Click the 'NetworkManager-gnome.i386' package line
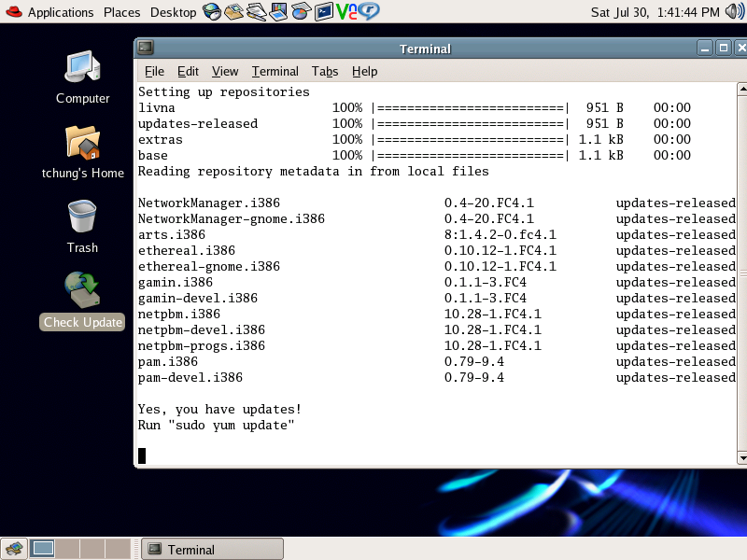 [436, 218]
